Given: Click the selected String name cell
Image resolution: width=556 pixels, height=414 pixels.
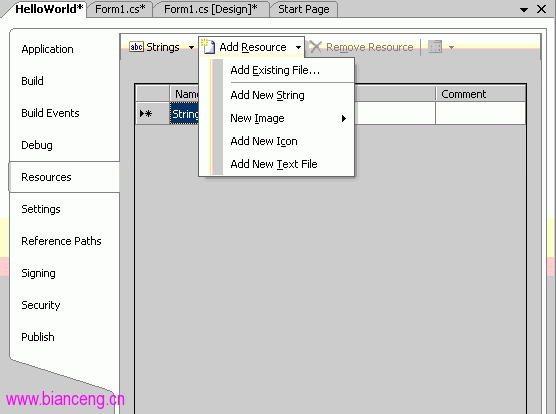Looking at the screenshot, I should pos(184,114).
